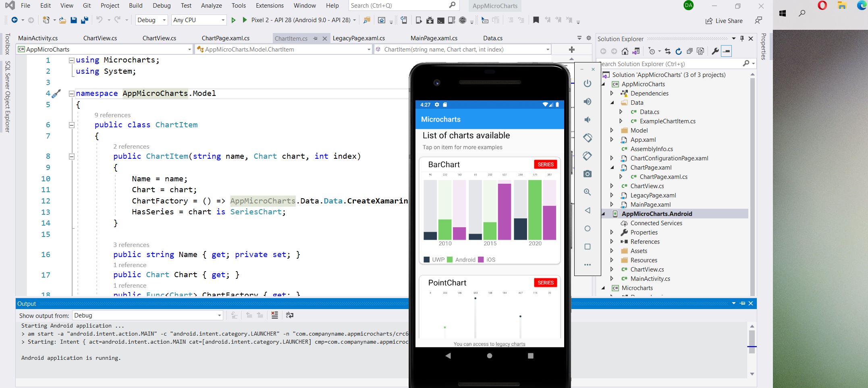868x388 pixels.
Task: Toggle Preview Selected Items in Solution Explorer
Action: click(x=726, y=51)
